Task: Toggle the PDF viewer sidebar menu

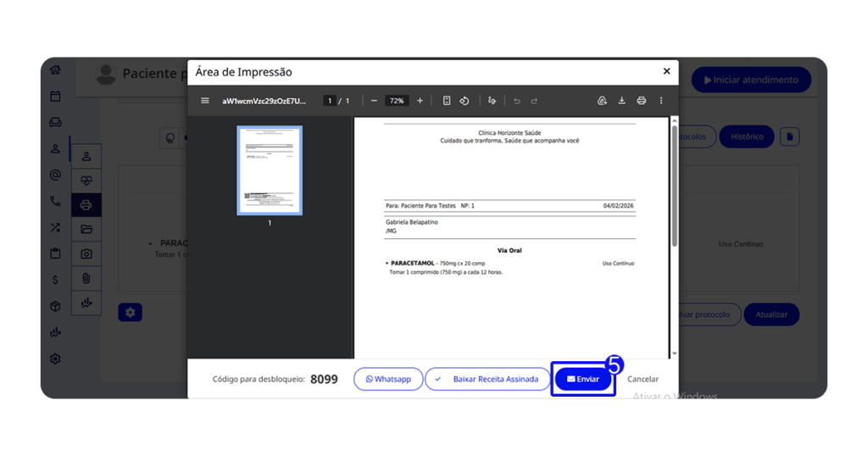Action: coord(205,101)
